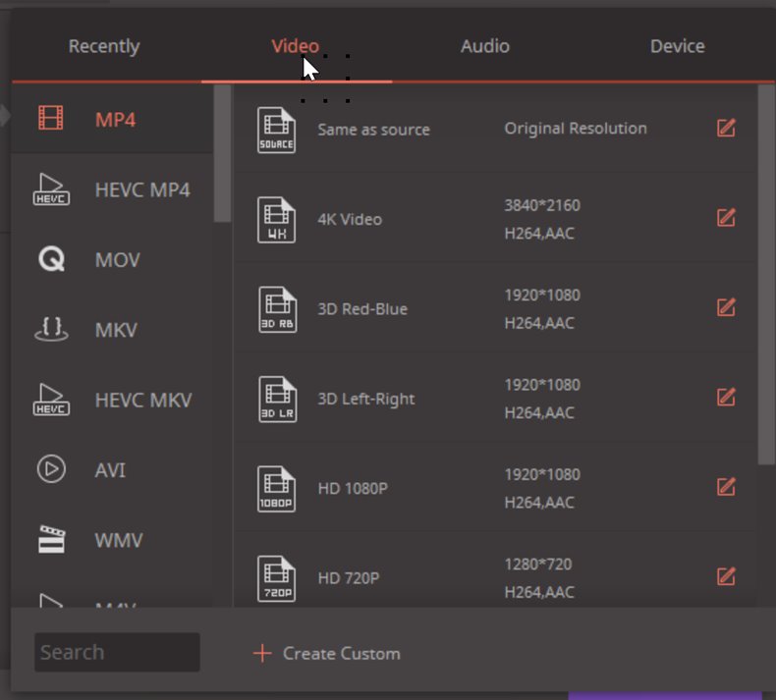Image resolution: width=776 pixels, height=700 pixels.
Task: Click the 4K Video preset icon
Action: [277, 220]
